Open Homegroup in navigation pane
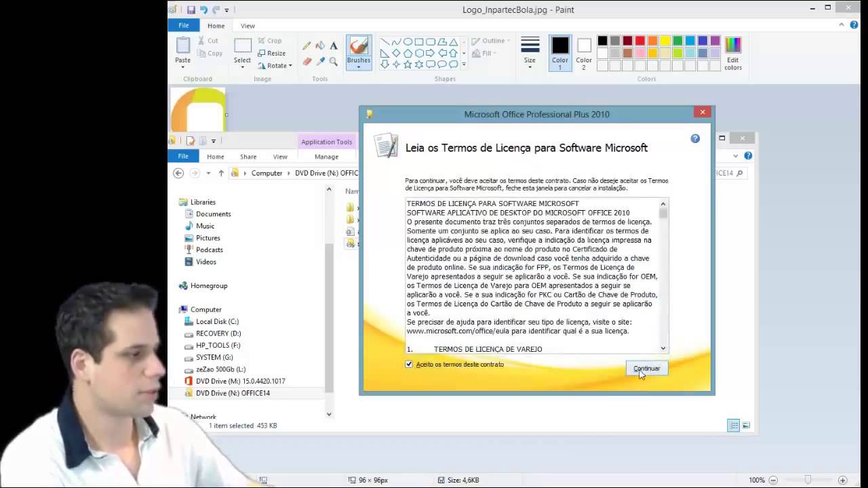This screenshot has height=488, width=868. coord(209,285)
